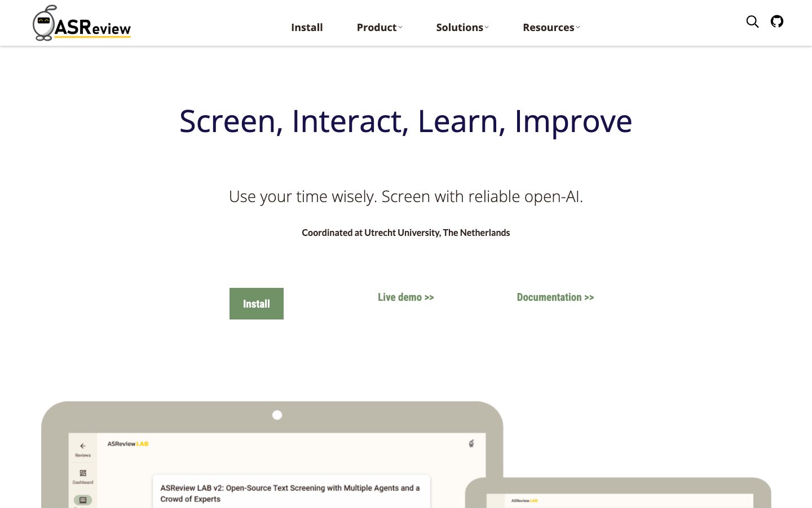This screenshot has height=508, width=812.
Task: Open the GitHub repository icon
Action: 777,21
